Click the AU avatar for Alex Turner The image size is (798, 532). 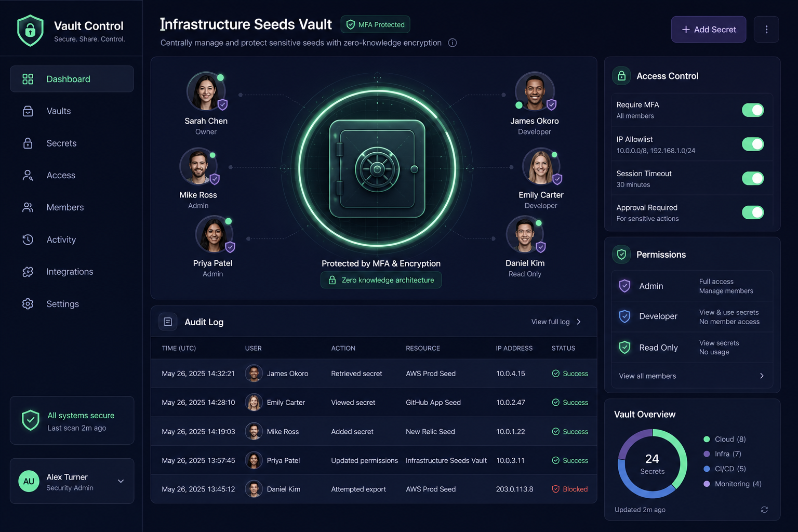29,481
